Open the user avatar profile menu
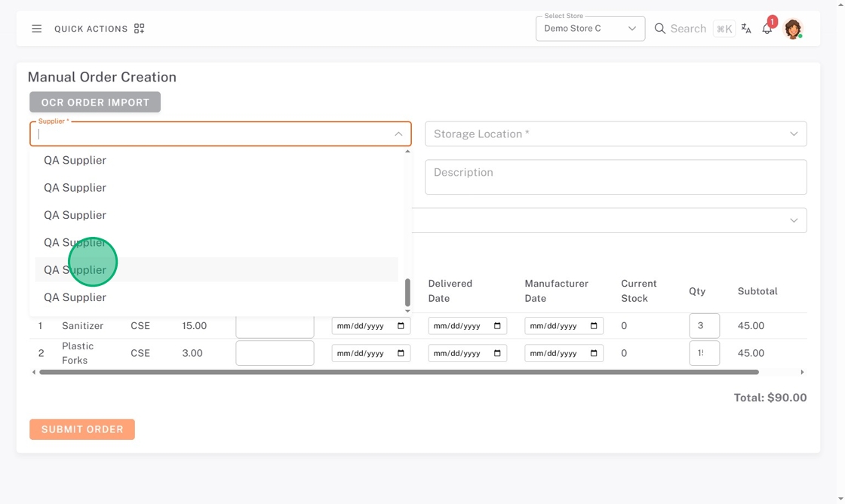This screenshot has width=845, height=504. click(x=792, y=29)
